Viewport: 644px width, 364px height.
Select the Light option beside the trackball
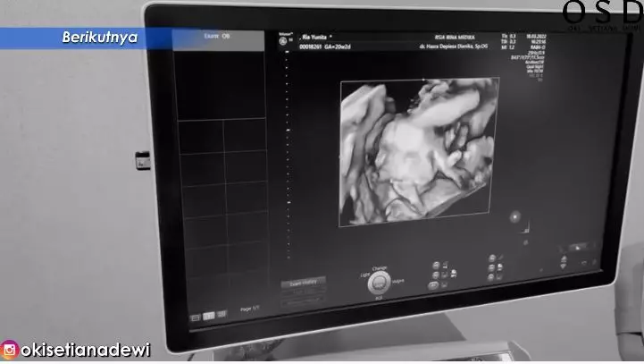(x=364, y=275)
